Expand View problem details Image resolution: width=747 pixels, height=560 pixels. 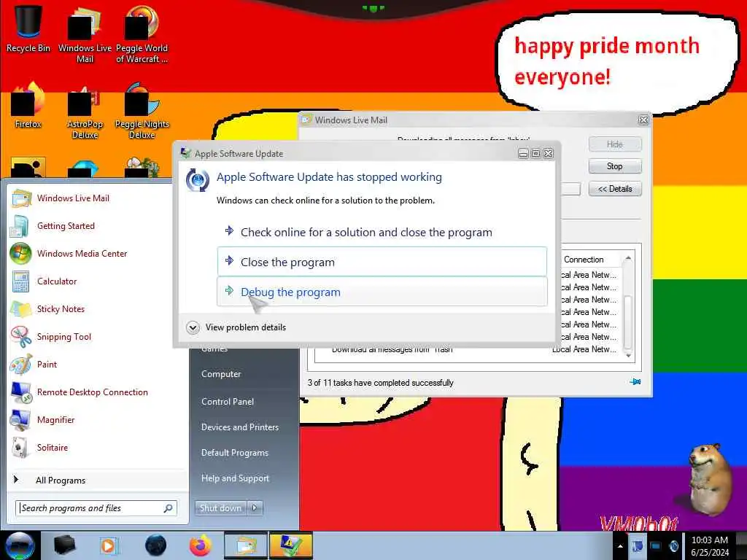[237, 327]
